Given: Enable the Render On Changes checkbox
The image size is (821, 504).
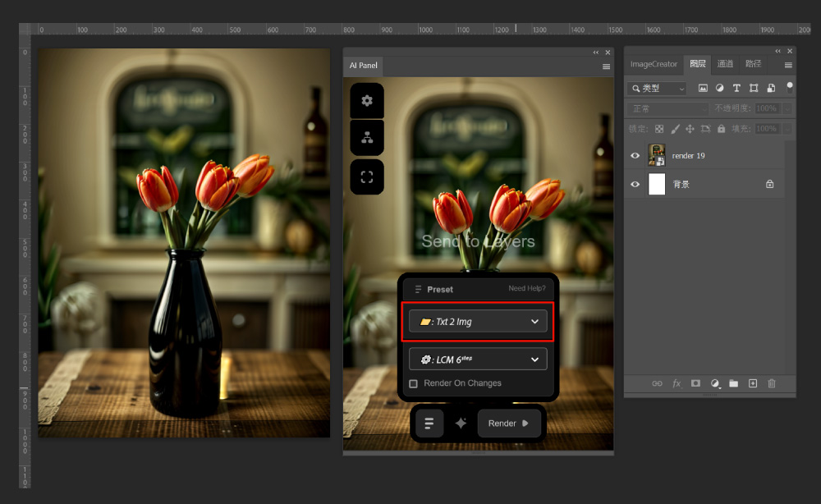Looking at the screenshot, I should pyautogui.click(x=414, y=383).
